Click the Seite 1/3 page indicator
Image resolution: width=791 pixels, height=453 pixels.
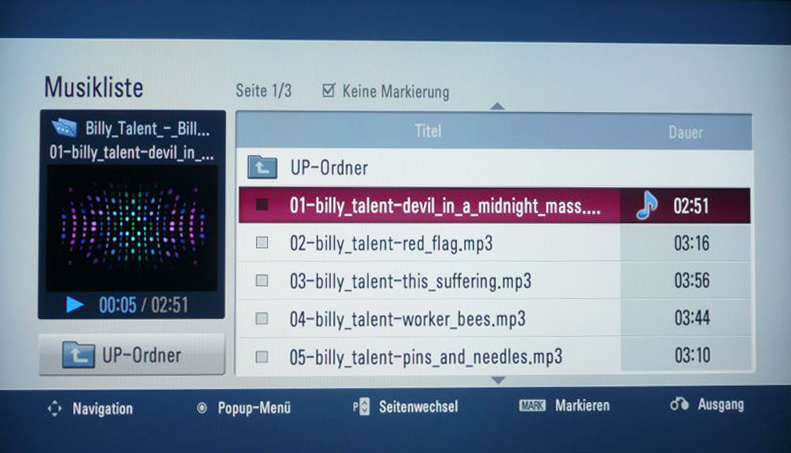[263, 90]
